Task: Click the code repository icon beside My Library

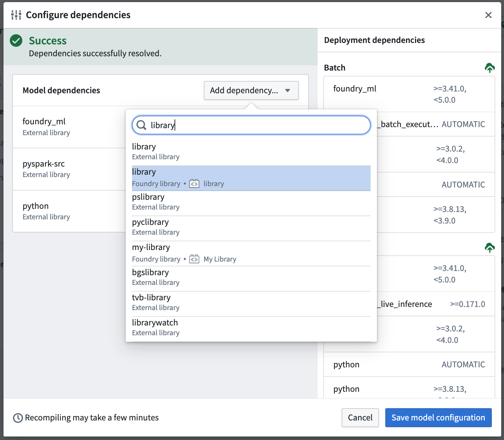Action: 194,259
